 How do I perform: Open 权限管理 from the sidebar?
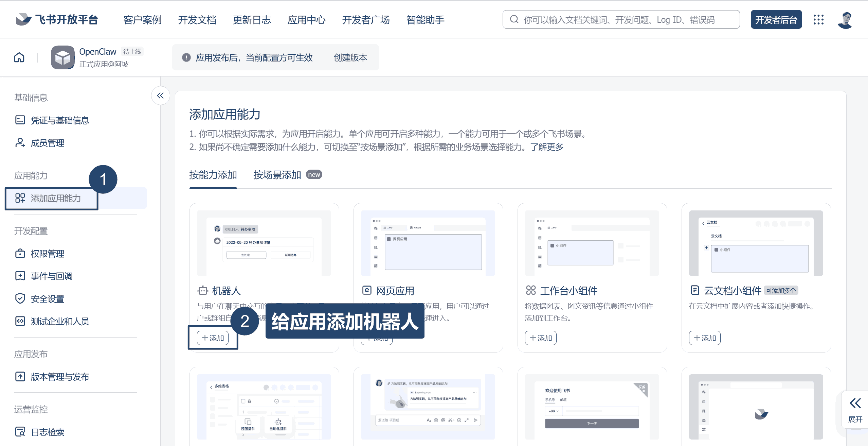(x=47, y=254)
